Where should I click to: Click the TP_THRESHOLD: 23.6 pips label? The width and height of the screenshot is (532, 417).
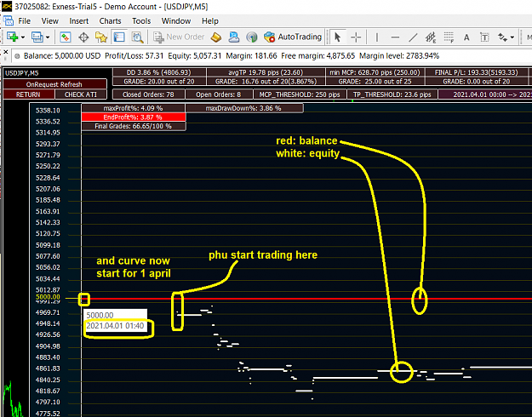point(392,94)
